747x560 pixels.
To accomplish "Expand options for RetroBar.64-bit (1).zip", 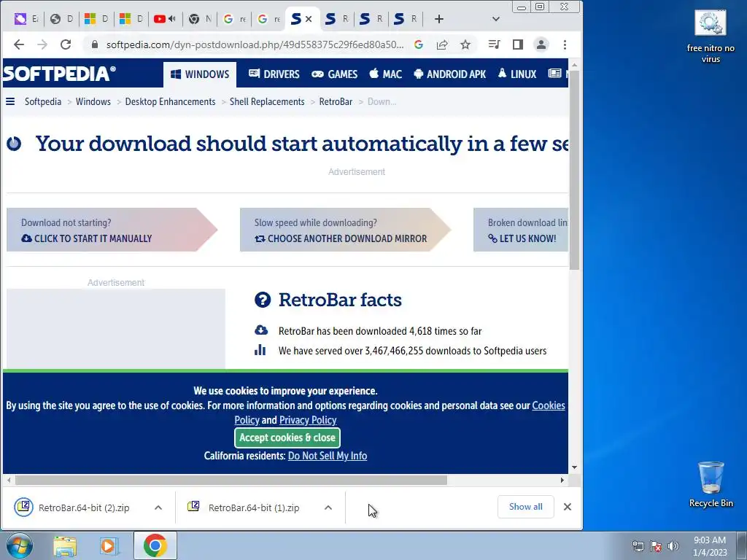I will [328, 507].
